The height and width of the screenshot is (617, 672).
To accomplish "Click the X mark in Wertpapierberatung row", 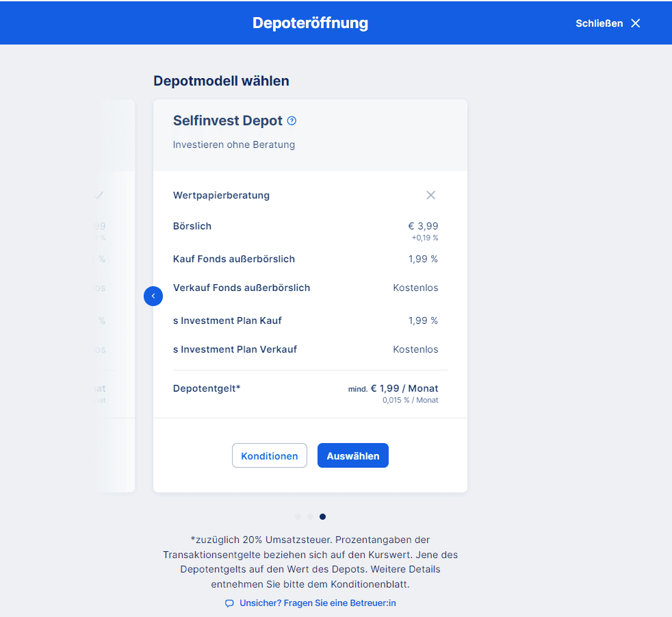I will click(430, 195).
